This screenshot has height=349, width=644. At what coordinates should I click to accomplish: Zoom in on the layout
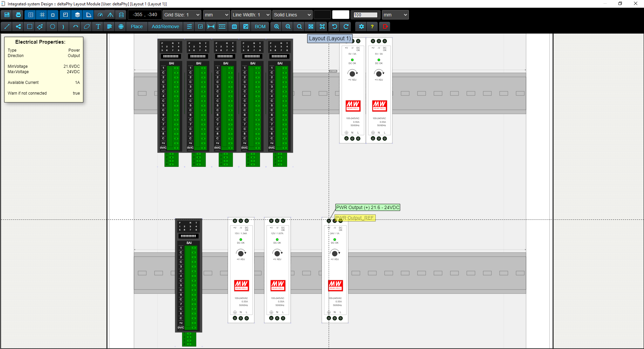276,27
